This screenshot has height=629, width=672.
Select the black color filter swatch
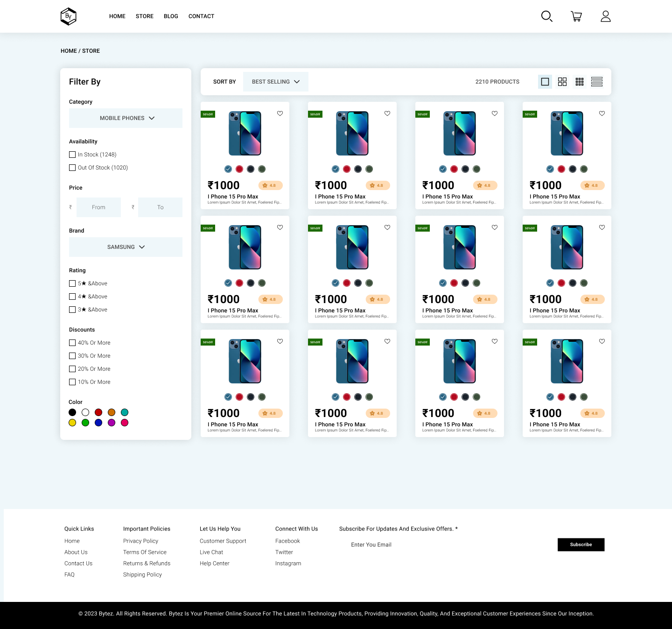72,412
